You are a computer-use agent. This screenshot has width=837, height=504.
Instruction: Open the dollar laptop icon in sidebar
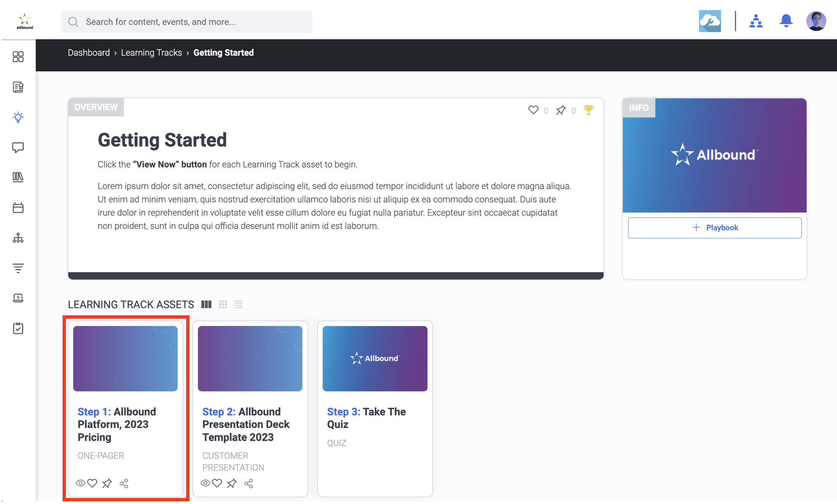coord(18,298)
